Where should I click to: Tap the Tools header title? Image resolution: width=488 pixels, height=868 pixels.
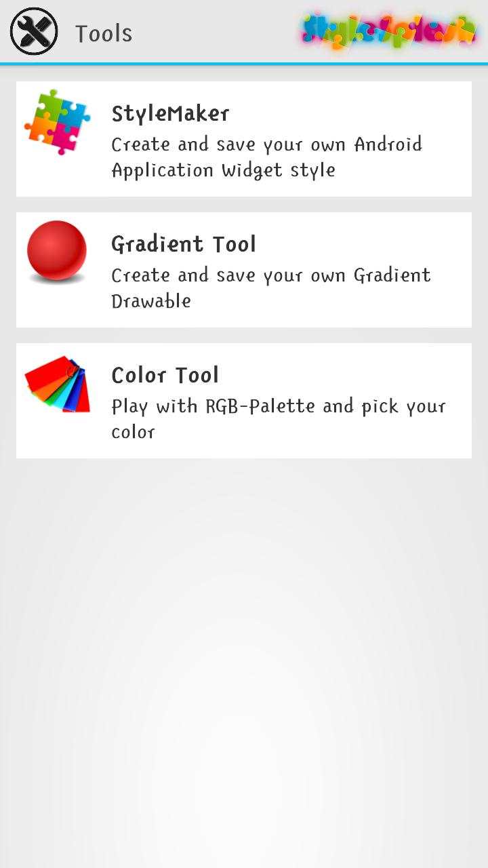(x=104, y=33)
